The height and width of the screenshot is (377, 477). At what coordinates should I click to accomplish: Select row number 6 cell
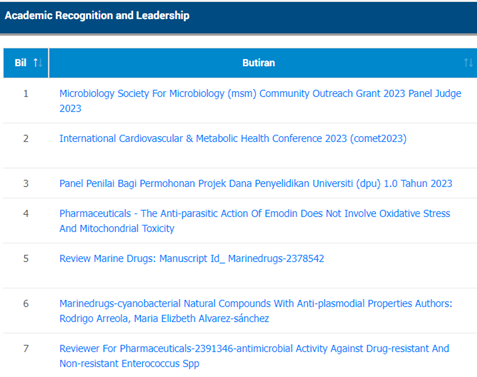coord(26,303)
